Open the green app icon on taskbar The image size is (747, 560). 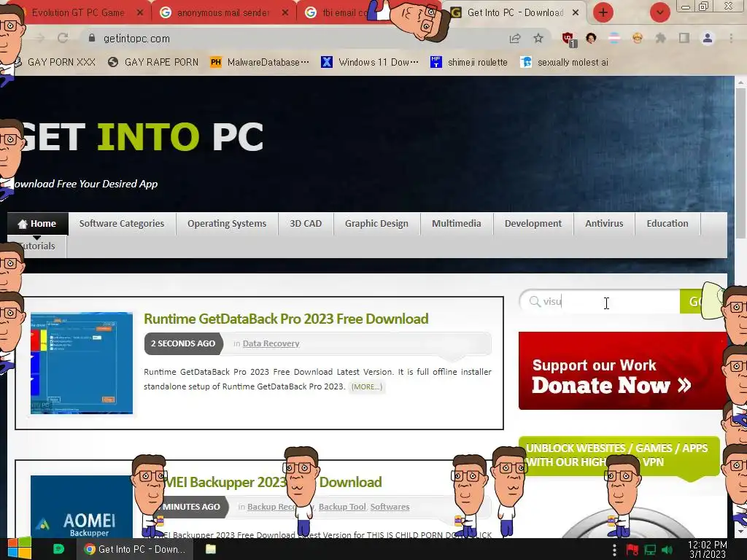pyautogui.click(x=58, y=549)
